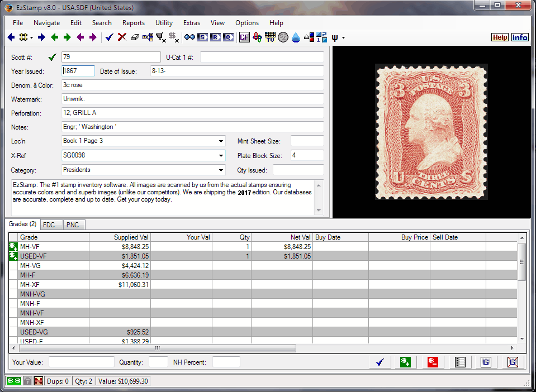Toggle the green checkmark beside Scott number
This screenshot has width=536, height=392.
(x=53, y=56)
